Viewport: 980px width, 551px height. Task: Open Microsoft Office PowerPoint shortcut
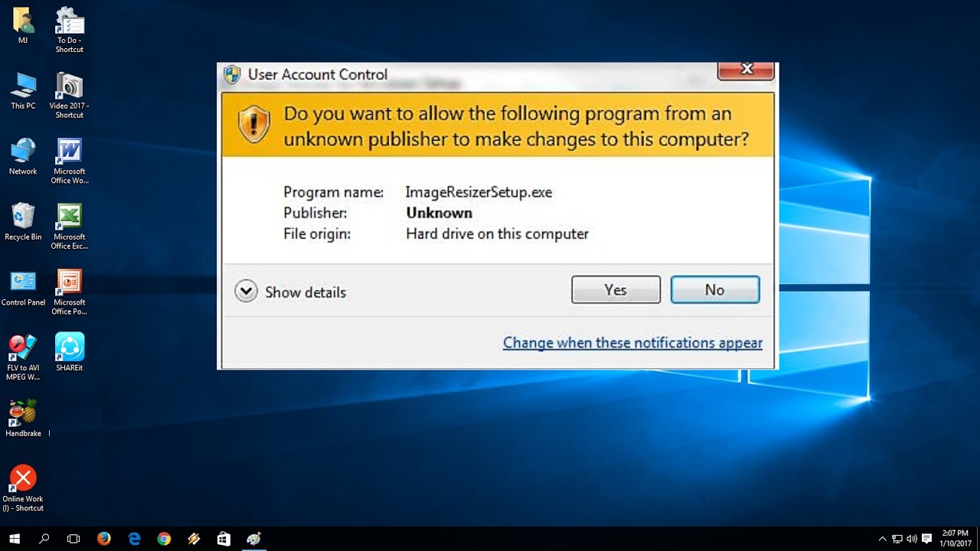point(70,292)
